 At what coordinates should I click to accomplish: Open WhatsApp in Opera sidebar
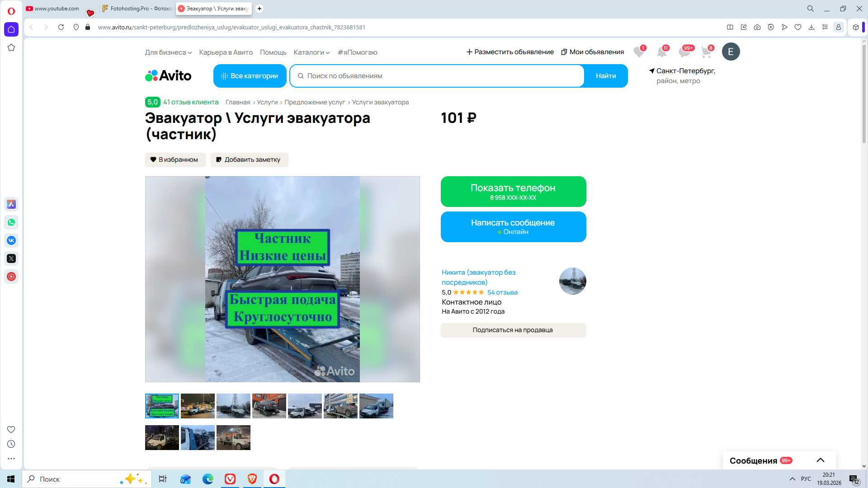point(11,222)
